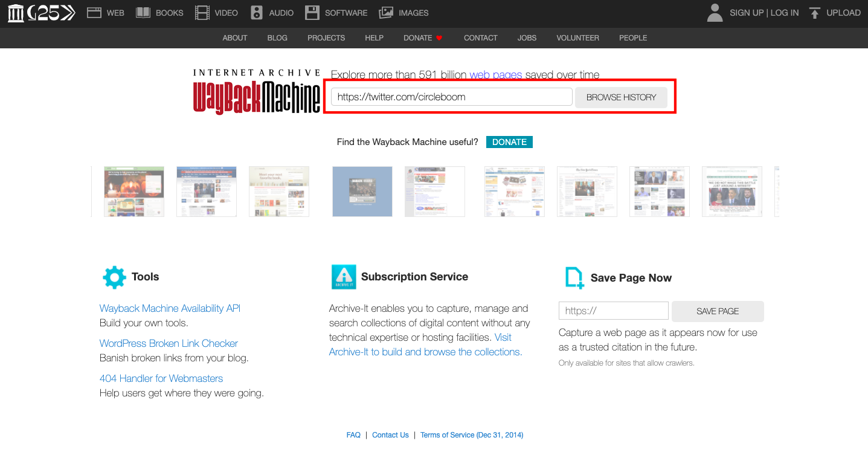Viewport: 868px width, 449px height.
Task: Click the BROWSE HISTORY button
Action: point(621,97)
